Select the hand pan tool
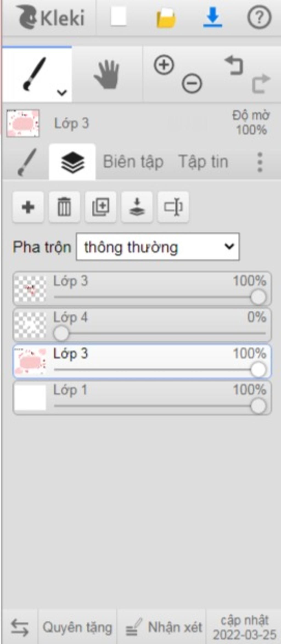 point(107,74)
